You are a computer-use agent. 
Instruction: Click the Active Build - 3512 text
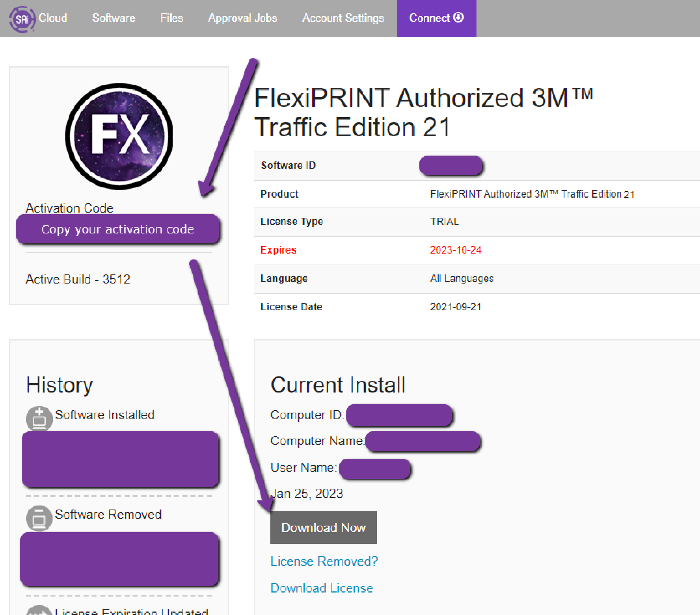(x=78, y=279)
